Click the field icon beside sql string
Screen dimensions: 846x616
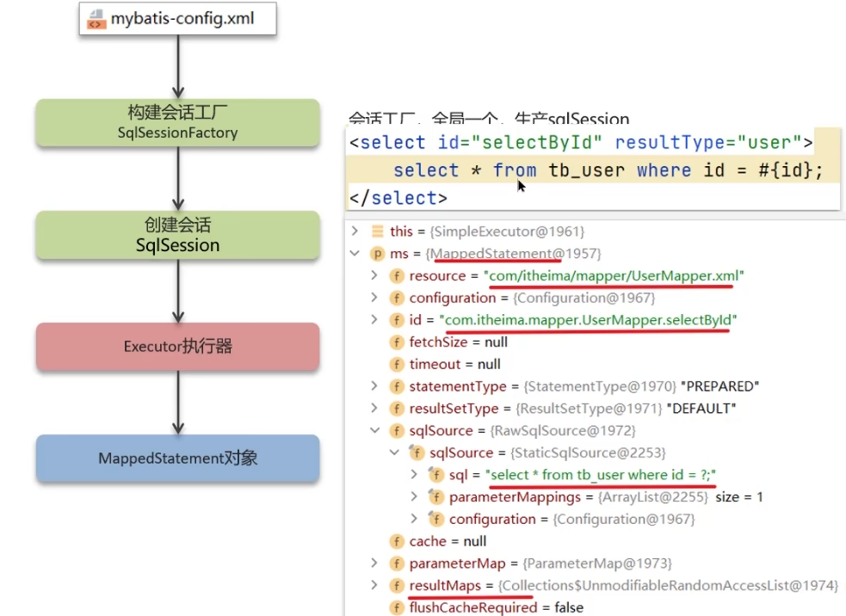[x=435, y=475]
